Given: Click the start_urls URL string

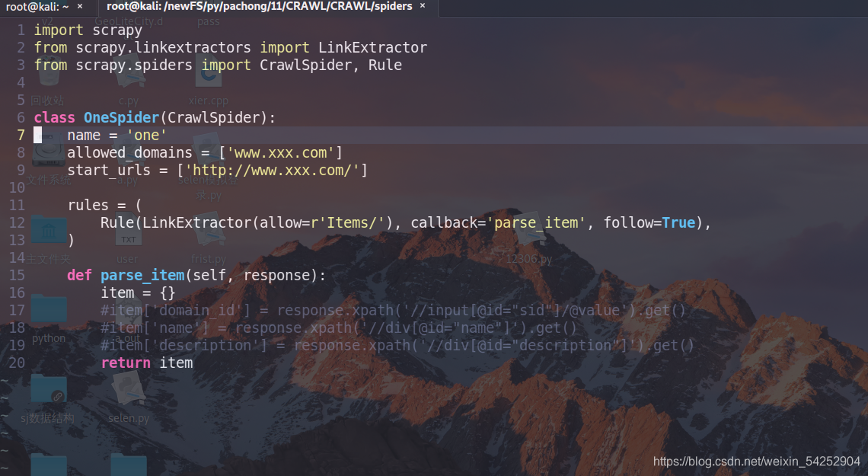Looking at the screenshot, I should pos(272,170).
